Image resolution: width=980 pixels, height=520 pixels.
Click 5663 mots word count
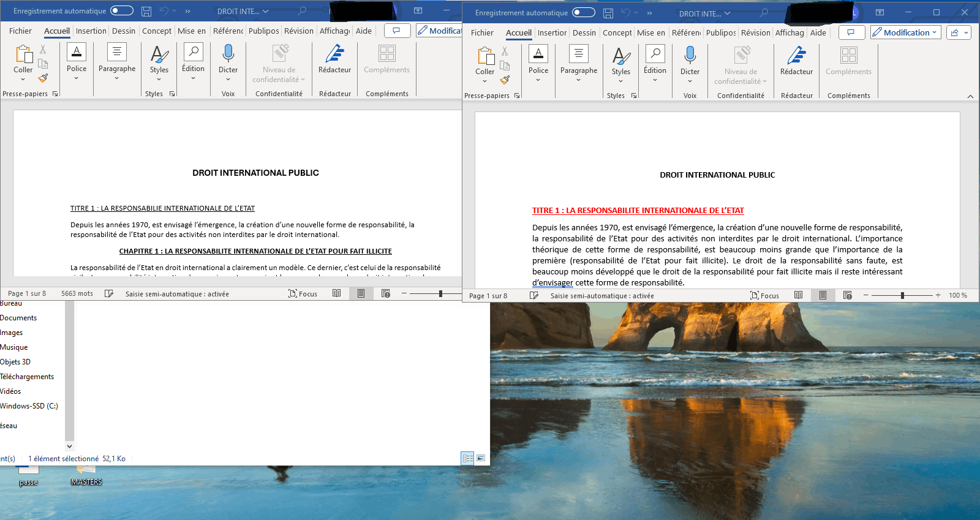pos(77,293)
